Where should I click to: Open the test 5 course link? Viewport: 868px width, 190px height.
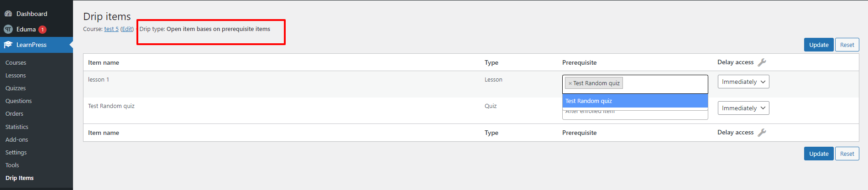tap(111, 29)
